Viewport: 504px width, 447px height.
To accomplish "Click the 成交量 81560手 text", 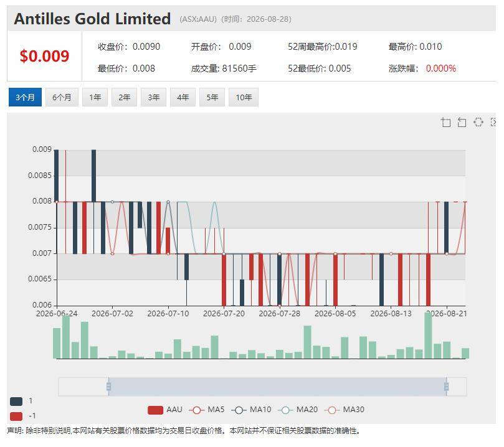I will pos(224,68).
